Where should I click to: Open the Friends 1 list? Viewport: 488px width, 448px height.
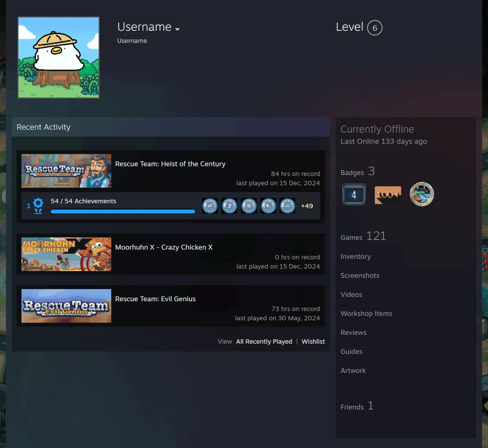(x=357, y=406)
